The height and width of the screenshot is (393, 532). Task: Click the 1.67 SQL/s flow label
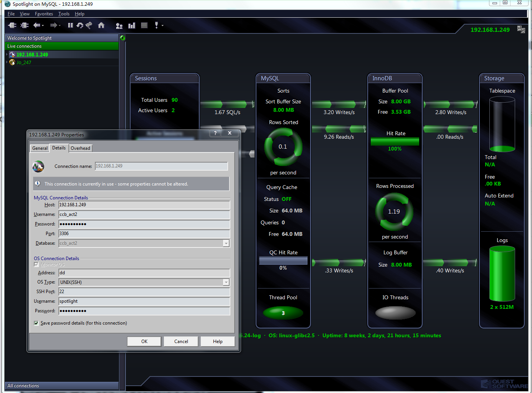227,112
